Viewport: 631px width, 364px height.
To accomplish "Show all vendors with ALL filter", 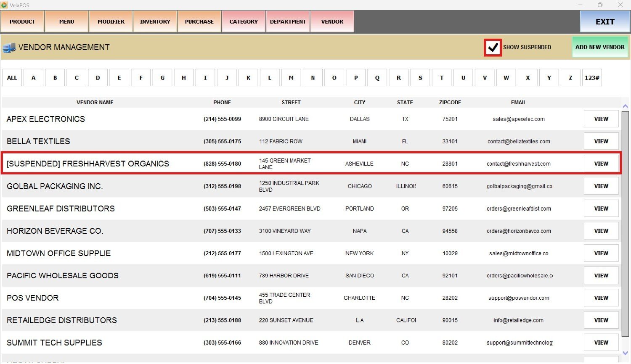I will (x=12, y=78).
